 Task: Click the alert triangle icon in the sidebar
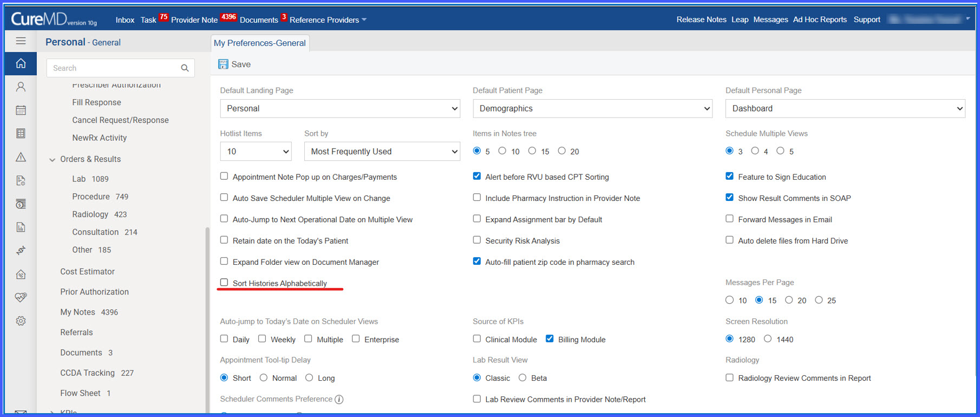[x=21, y=157]
